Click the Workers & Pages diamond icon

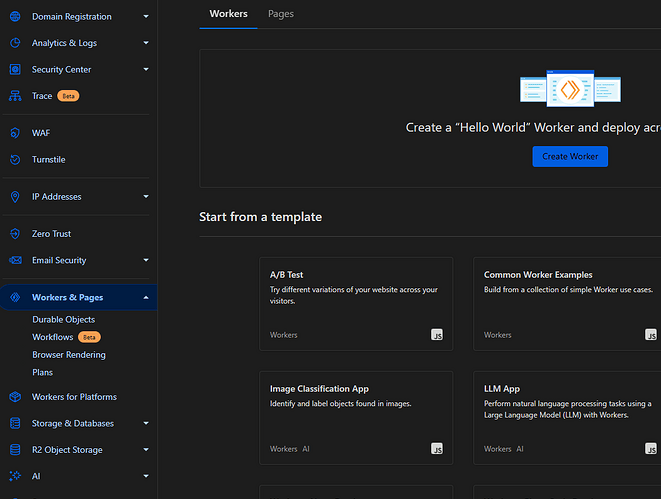[x=15, y=298]
